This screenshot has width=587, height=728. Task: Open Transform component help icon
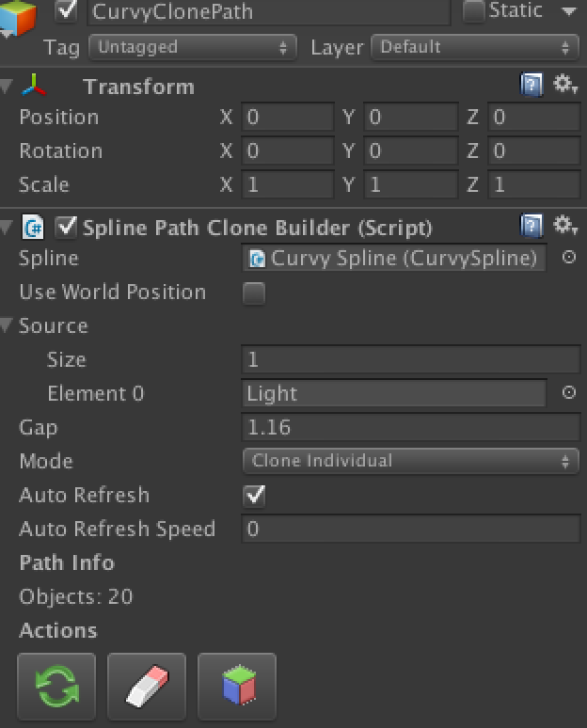[531, 85]
